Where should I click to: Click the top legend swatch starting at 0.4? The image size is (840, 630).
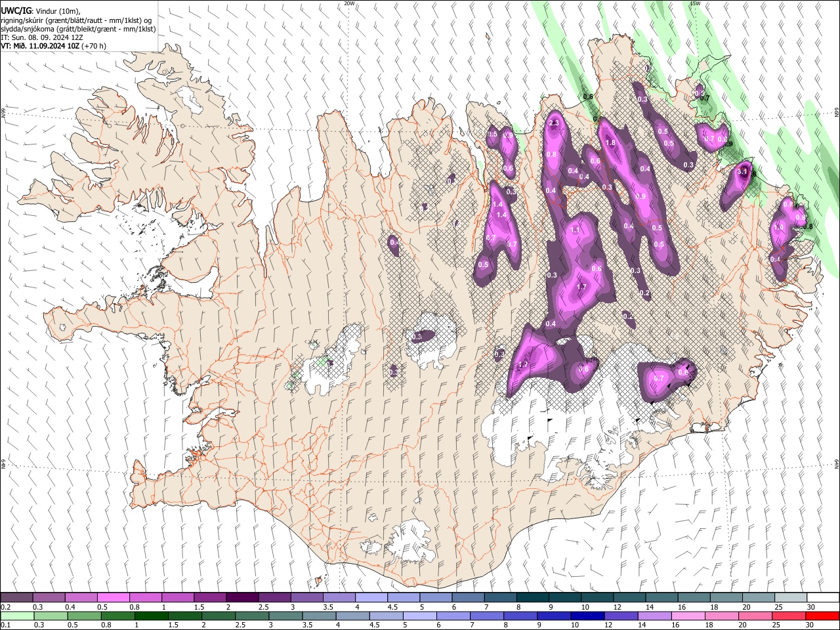(81, 597)
